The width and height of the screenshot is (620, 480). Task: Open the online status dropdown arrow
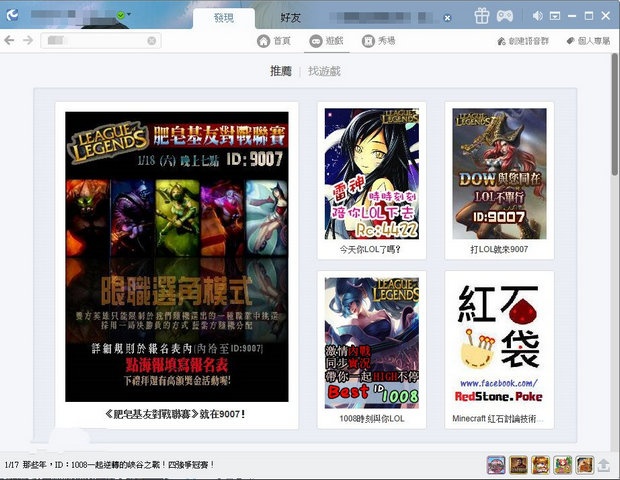coord(129,15)
